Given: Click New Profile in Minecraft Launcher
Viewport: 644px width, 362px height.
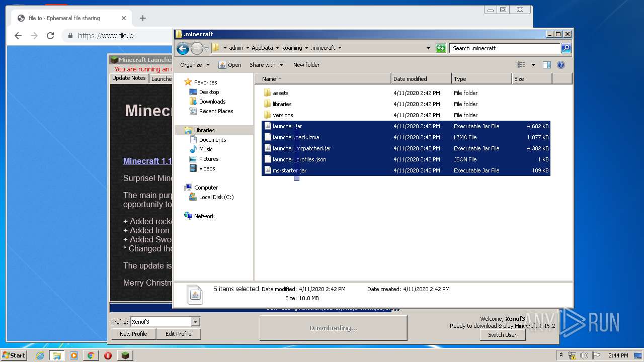Looking at the screenshot, I should pyautogui.click(x=133, y=334).
